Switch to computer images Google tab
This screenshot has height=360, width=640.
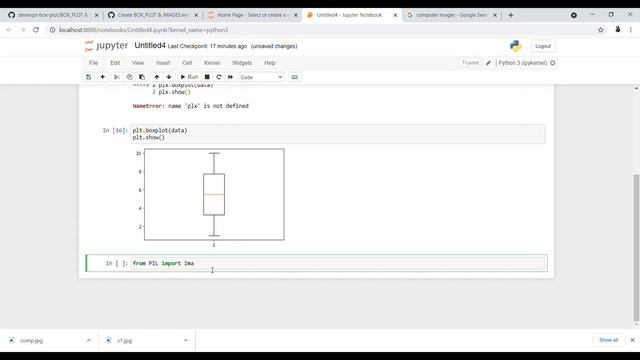point(451,15)
